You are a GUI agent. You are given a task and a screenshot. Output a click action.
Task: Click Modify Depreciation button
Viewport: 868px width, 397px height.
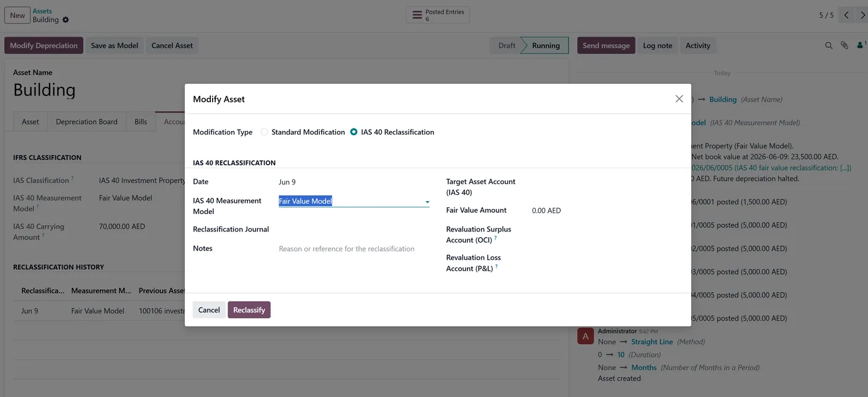[44, 45]
